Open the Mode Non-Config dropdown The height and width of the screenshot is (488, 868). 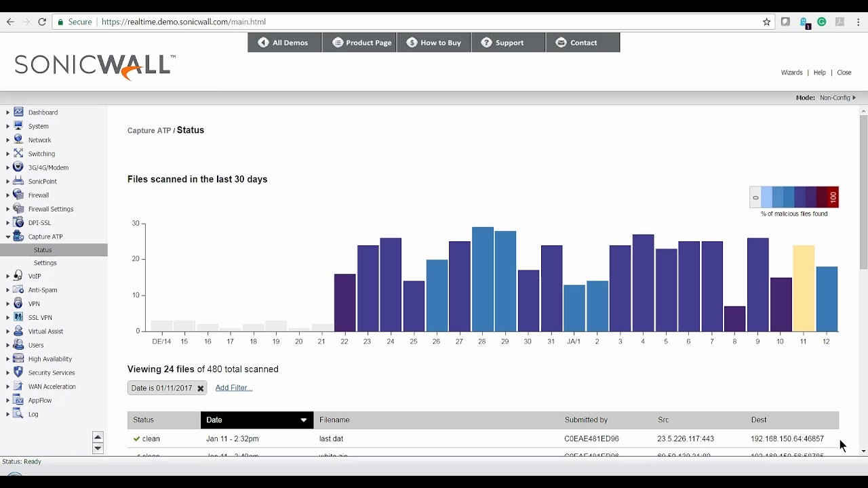point(837,98)
